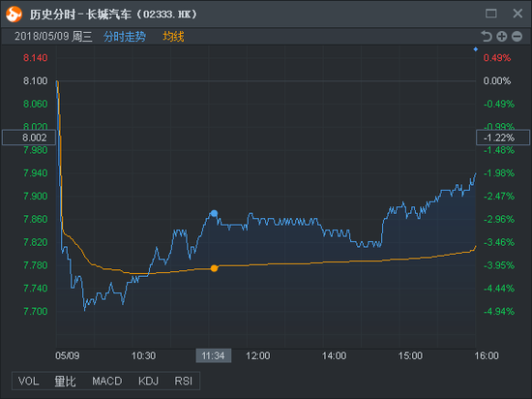Click the date 2018/05/09 周三
Viewport: 532px width, 399px height.
tap(53, 37)
